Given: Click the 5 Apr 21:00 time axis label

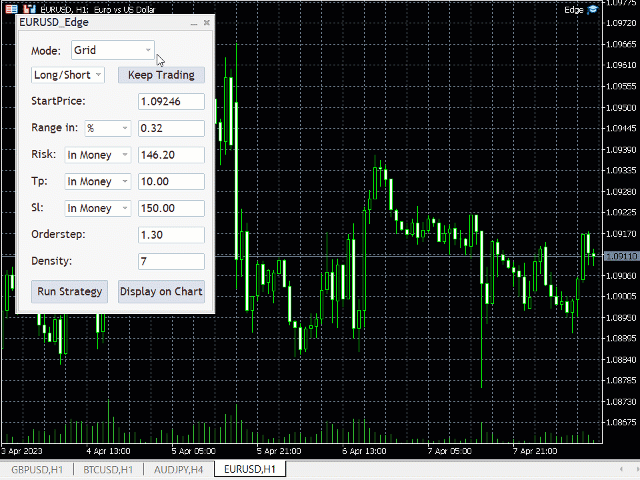Looking at the screenshot, I should 279,451.
